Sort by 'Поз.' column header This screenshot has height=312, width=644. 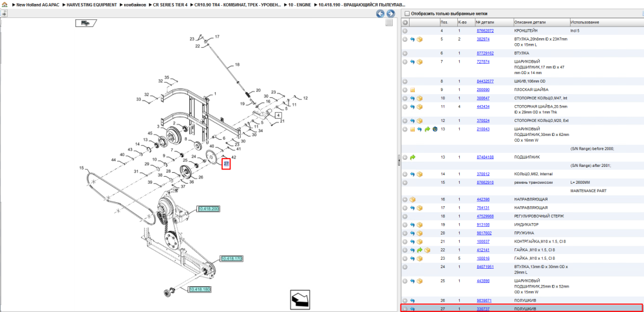pos(444,22)
